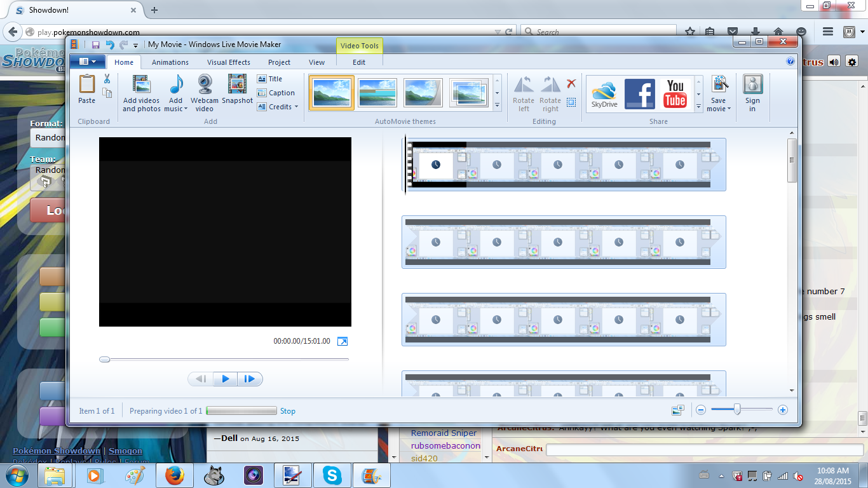Open the Paint palette icon in taskbar

pos(135,475)
